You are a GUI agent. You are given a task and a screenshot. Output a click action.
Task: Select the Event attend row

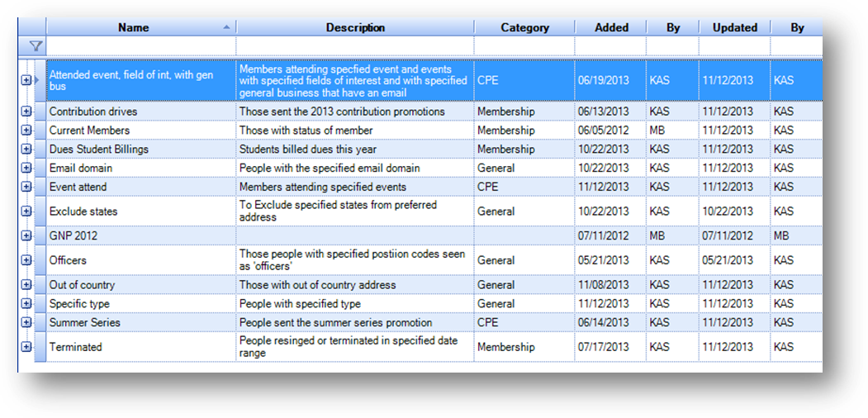434,187
